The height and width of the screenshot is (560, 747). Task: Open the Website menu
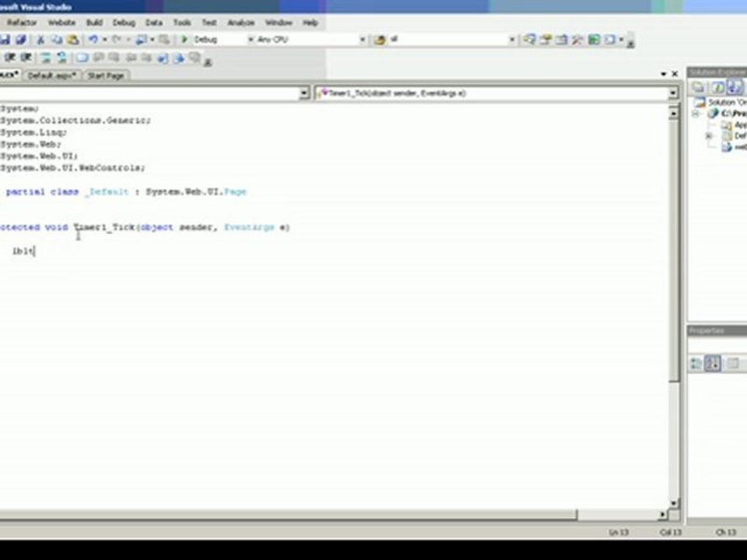[62, 23]
